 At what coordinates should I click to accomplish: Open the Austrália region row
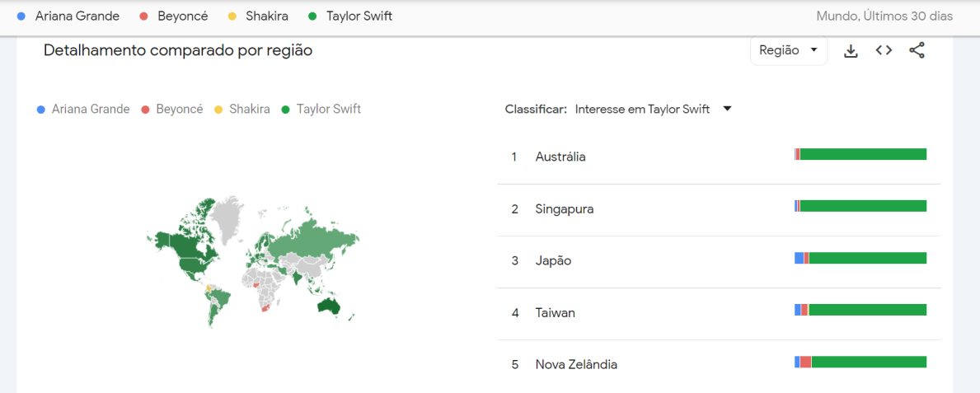(719, 157)
